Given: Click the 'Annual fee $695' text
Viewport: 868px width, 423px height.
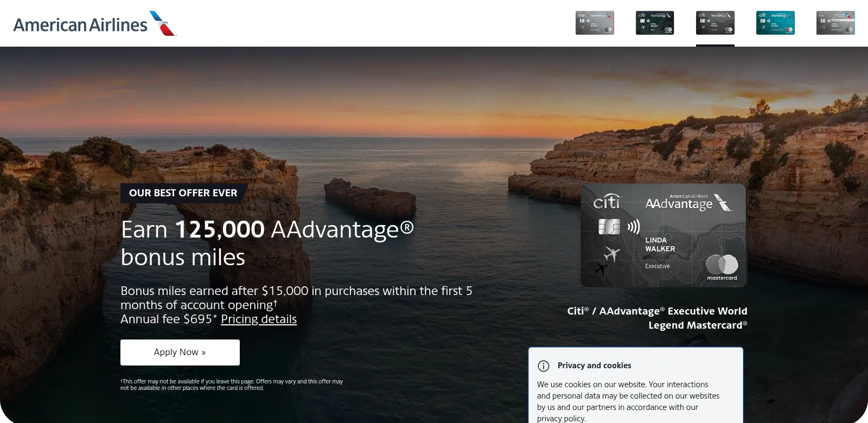Looking at the screenshot, I should [169, 319].
